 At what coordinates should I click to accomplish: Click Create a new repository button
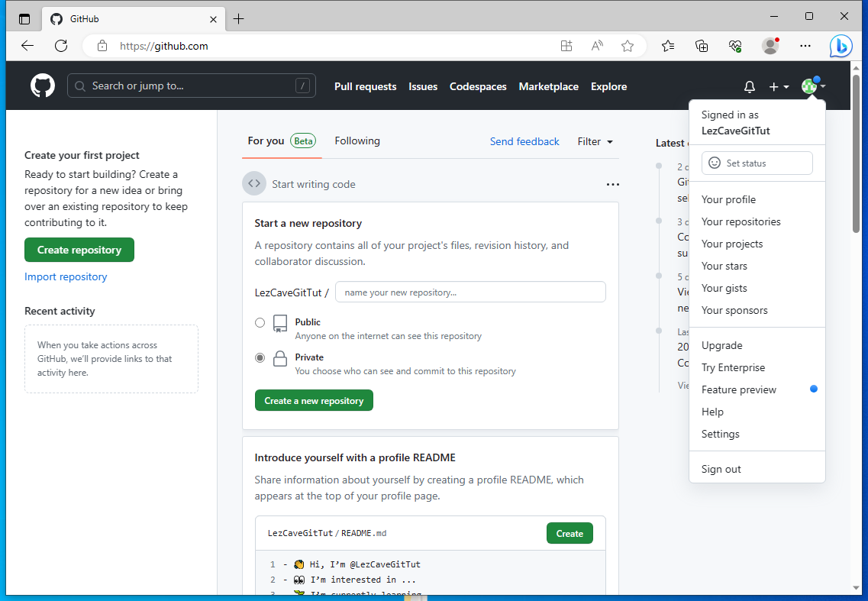coord(314,400)
